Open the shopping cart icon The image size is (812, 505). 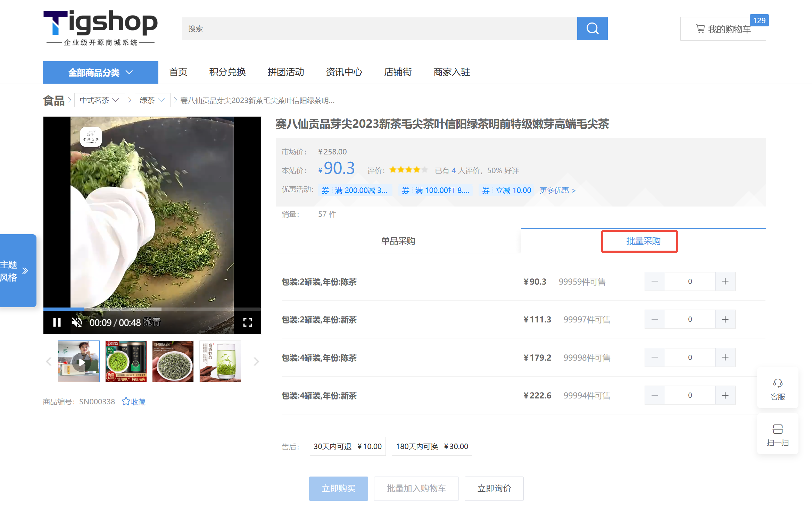point(700,29)
